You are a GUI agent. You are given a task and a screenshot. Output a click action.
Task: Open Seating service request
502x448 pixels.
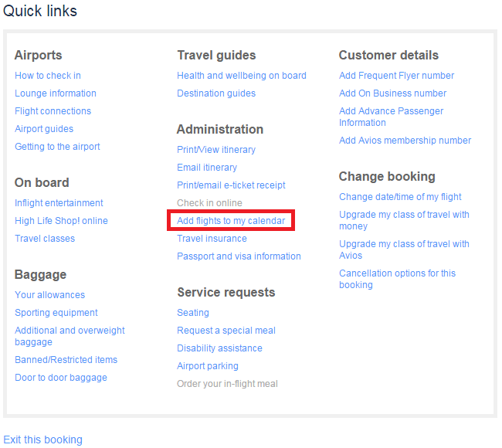[193, 313]
